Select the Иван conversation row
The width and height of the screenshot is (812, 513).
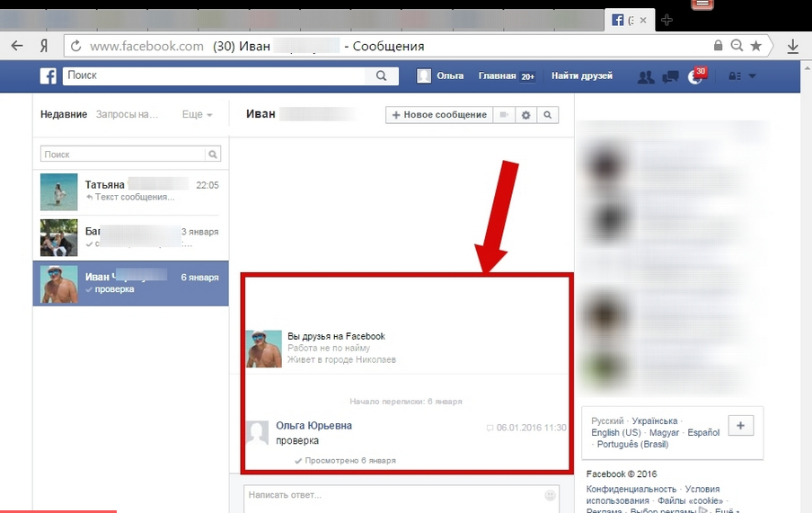point(130,283)
